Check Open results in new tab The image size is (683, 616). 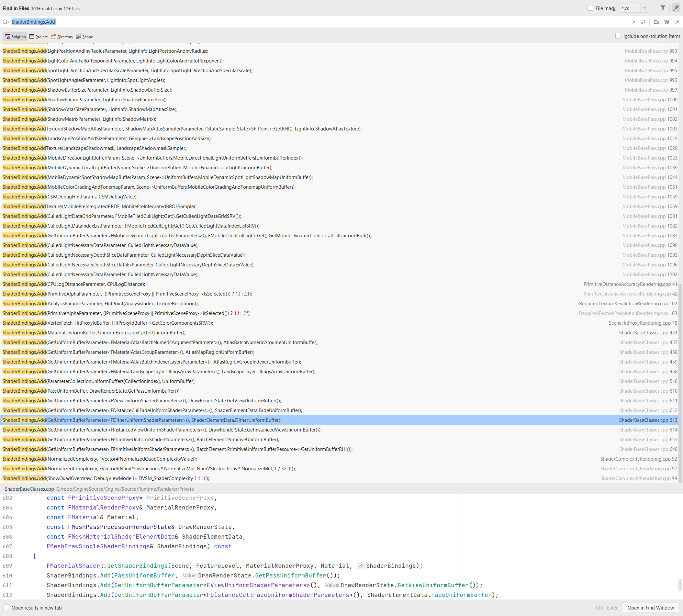pos(6,608)
